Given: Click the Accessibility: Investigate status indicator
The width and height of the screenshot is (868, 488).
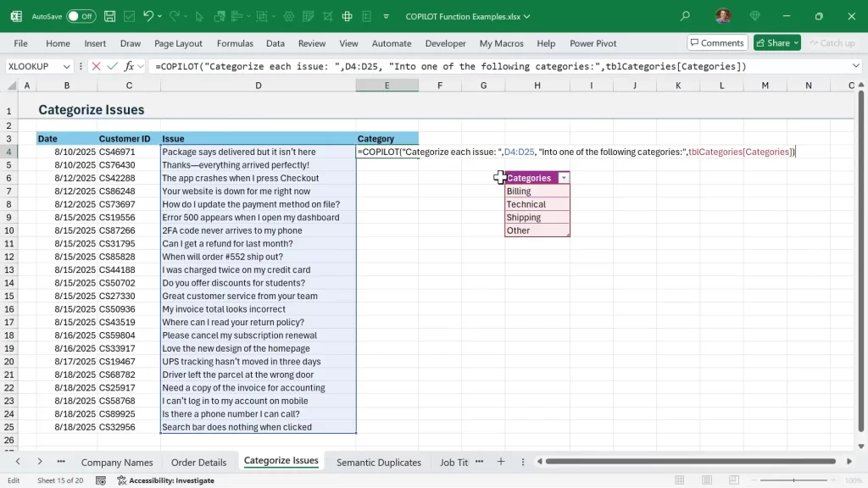Looking at the screenshot, I should point(165,480).
